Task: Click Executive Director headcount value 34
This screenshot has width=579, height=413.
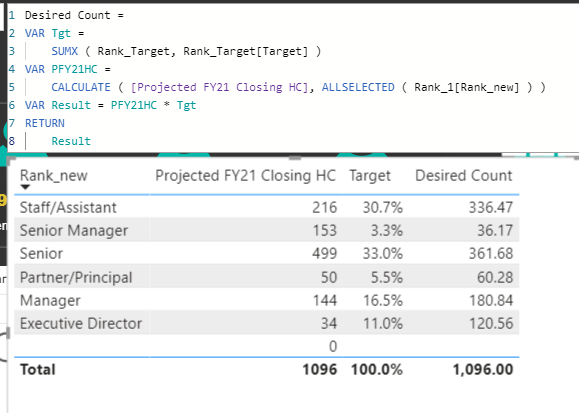Action: 329,324
